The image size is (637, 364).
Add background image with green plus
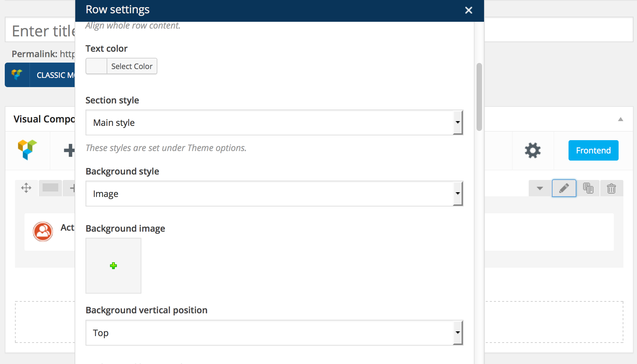point(113,266)
